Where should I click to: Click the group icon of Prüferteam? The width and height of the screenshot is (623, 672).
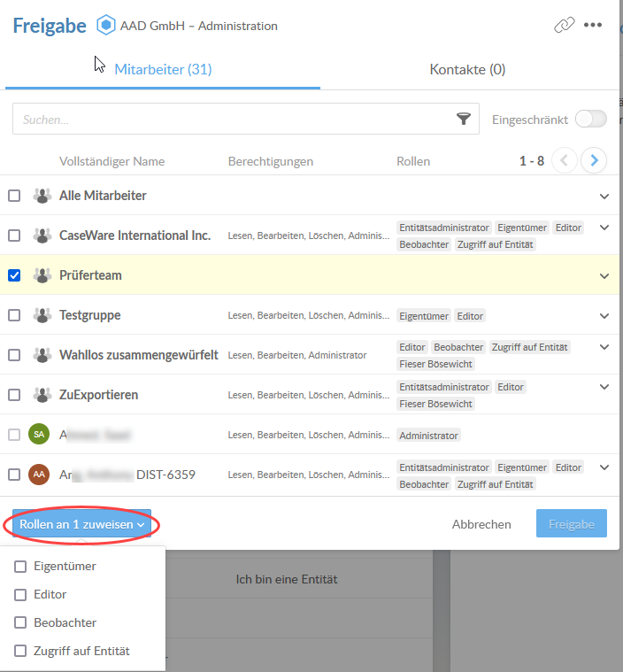pyautogui.click(x=42, y=275)
